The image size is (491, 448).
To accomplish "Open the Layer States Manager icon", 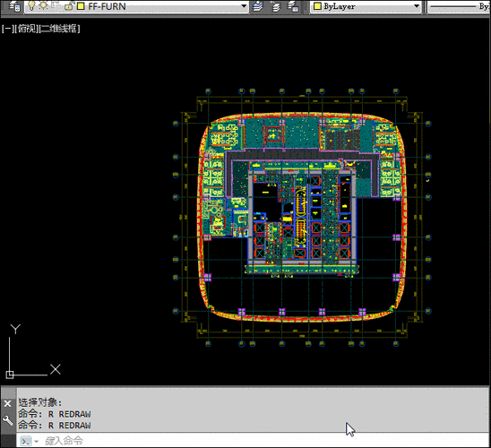I will point(293,6).
